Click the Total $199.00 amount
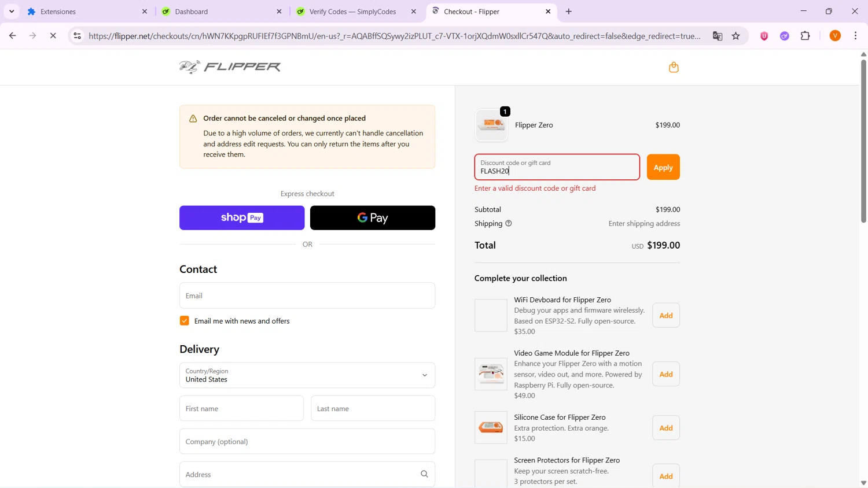The image size is (868, 488). [663, 245]
